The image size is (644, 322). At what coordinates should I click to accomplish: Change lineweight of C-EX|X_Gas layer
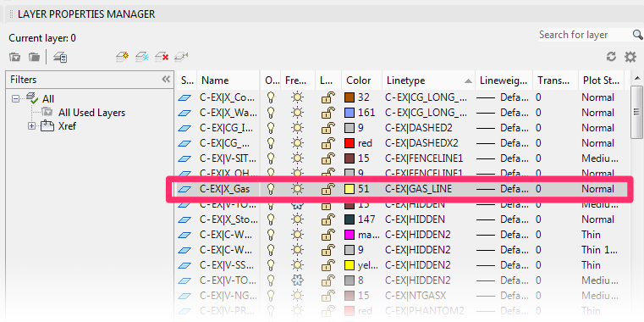[504, 189]
